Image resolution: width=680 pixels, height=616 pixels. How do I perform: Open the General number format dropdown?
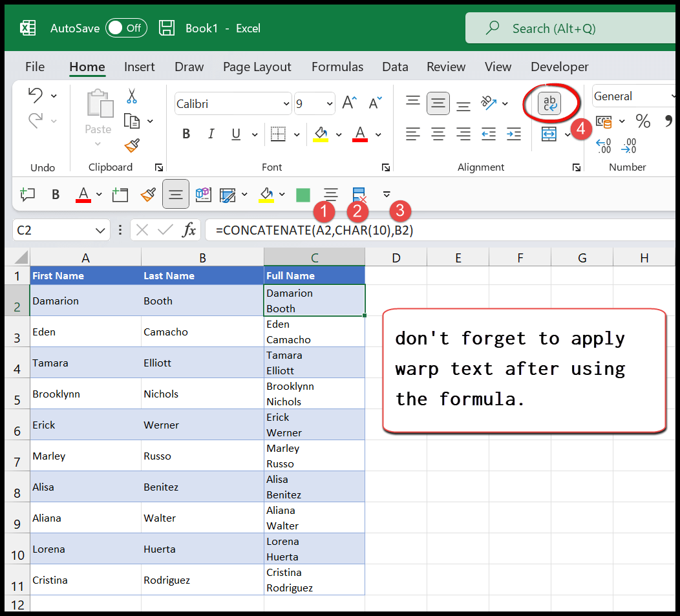pyautogui.click(x=672, y=96)
